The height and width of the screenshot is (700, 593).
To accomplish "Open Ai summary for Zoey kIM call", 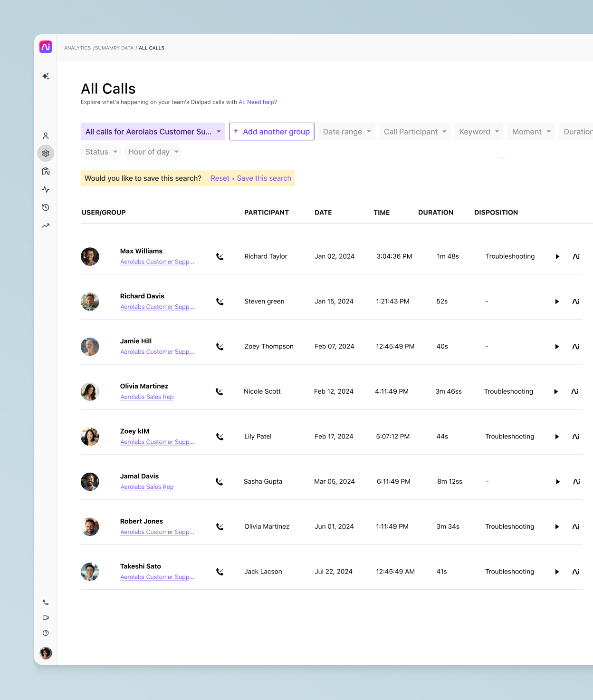I will pyautogui.click(x=576, y=437).
